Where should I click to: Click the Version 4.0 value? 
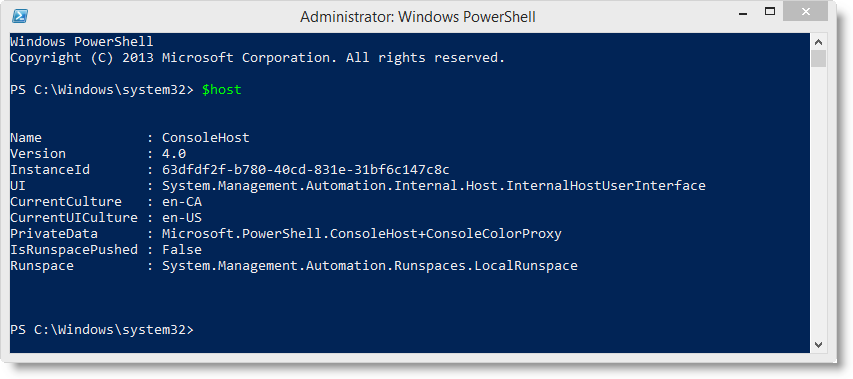[x=174, y=154]
